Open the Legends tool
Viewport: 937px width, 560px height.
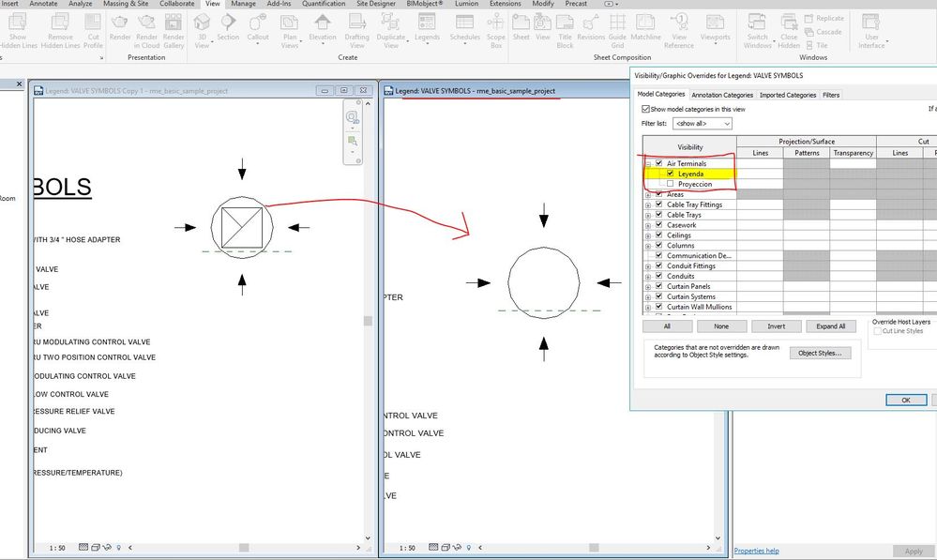click(427, 23)
